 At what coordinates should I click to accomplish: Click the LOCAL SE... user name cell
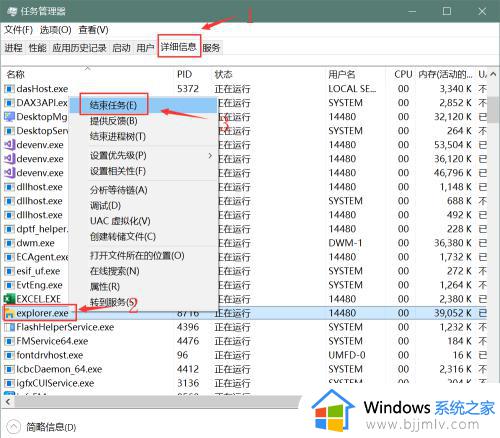point(352,89)
